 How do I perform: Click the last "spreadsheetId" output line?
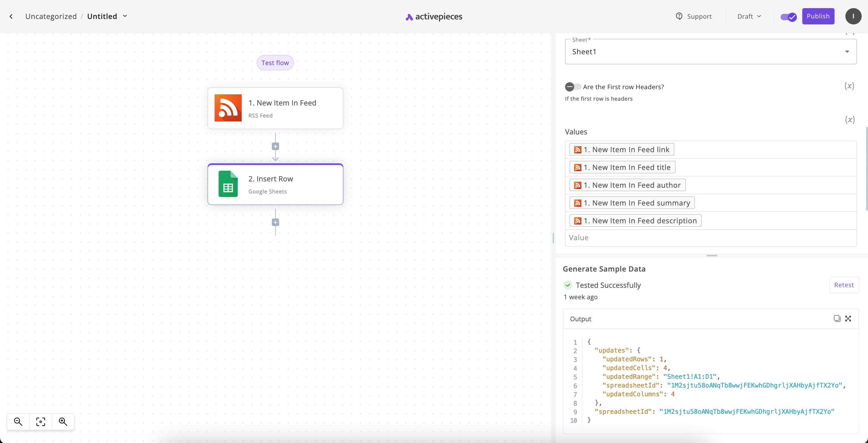pyautogui.click(x=714, y=412)
